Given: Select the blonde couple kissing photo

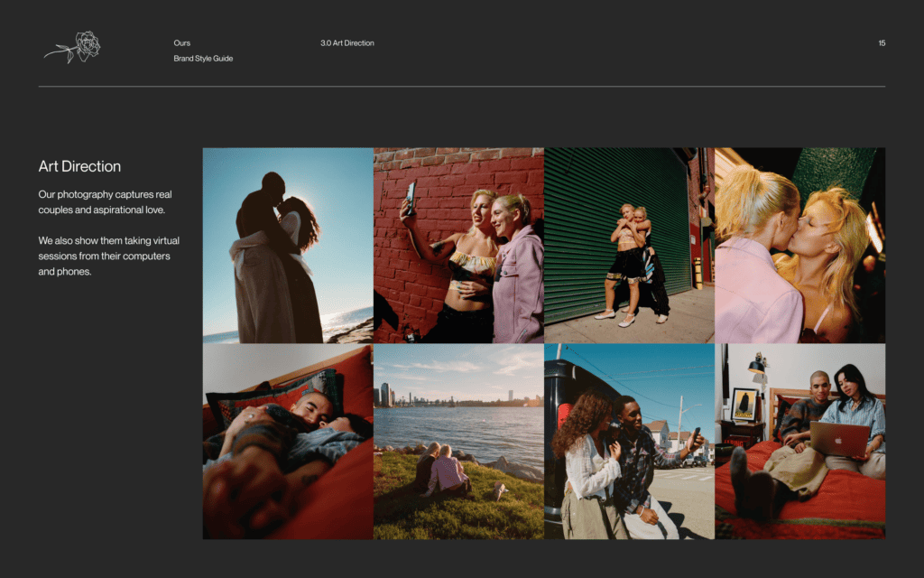Looking at the screenshot, I should (x=799, y=245).
